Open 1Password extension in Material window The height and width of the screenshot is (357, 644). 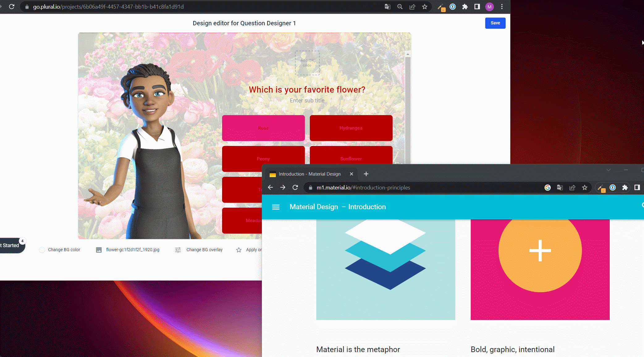612,188
